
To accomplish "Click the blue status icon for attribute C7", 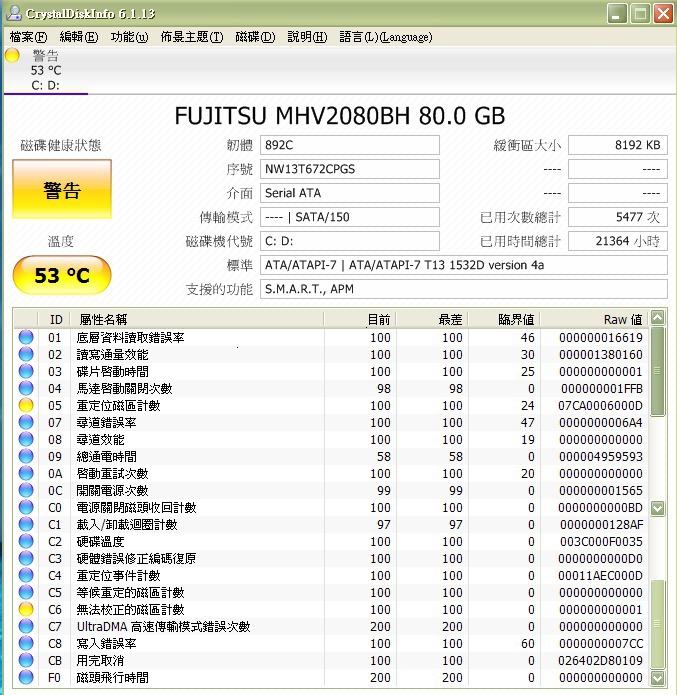I will 26,626.
